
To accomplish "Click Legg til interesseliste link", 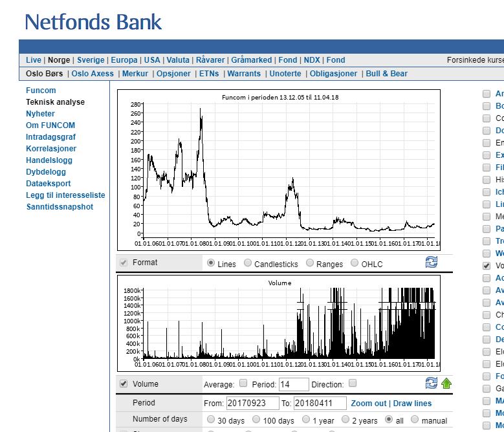I will pos(65,195).
